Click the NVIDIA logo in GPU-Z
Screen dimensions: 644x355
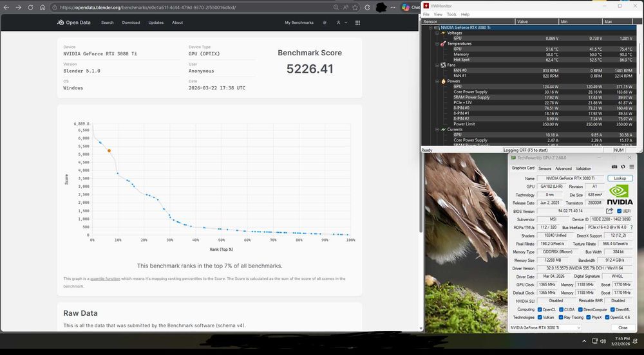tap(620, 195)
